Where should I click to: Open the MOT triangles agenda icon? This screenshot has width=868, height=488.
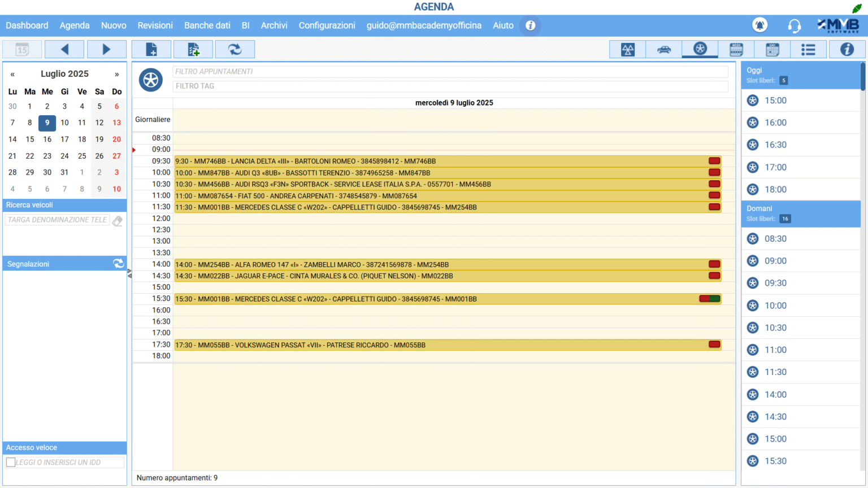628,50
